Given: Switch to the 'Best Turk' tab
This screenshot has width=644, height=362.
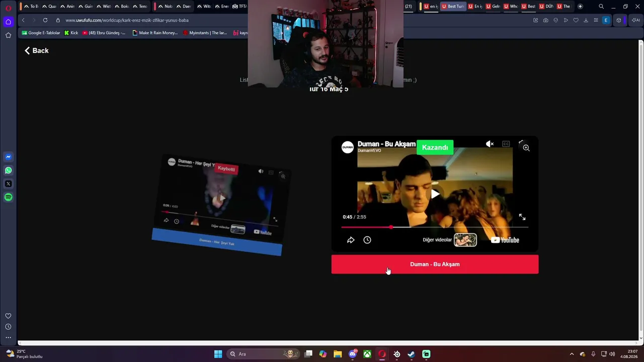Looking at the screenshot, I should click(453, 7).
